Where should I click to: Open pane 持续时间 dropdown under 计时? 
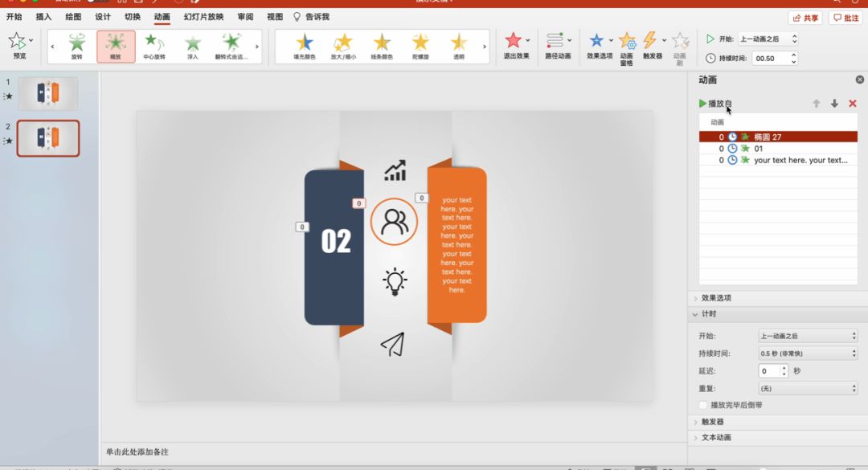click(808, 354)
